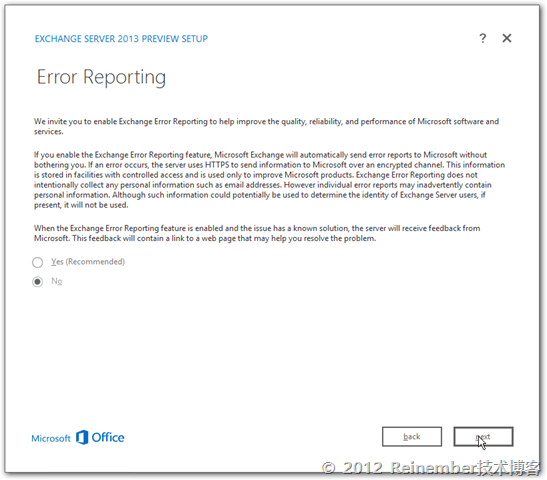
Task: Click the Microsoft Office logo
Action: pos(78,437)
